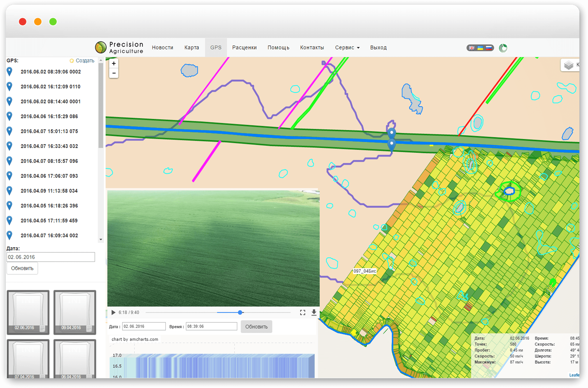Click the green spinner refresh icon
588x388 pixels.
[503, 48]
